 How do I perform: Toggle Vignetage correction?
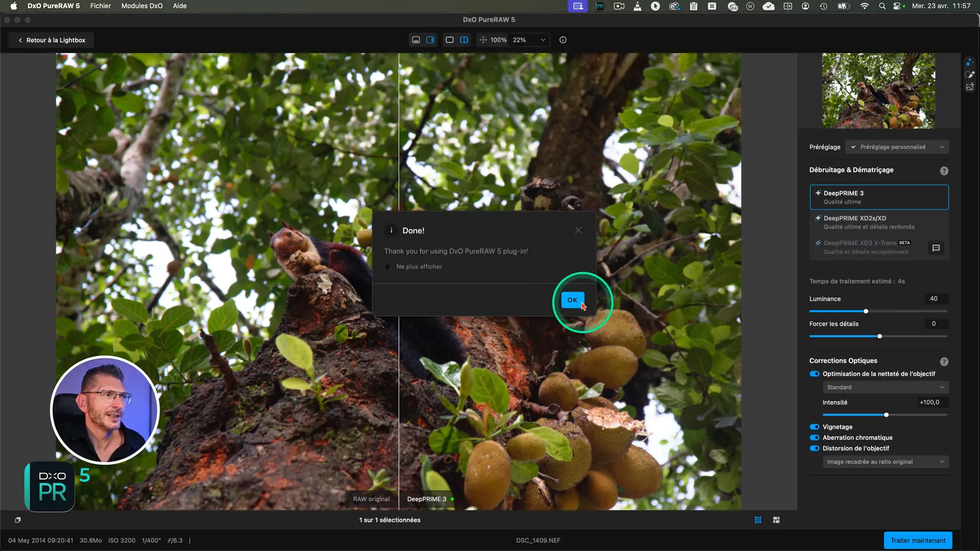[814, 427]
